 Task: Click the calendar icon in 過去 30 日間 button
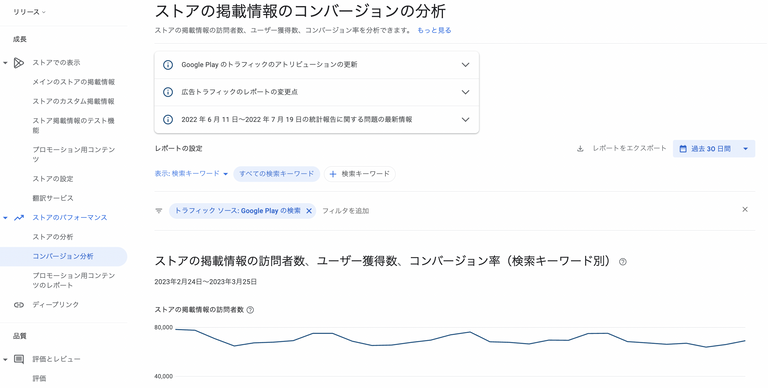click(x=683, y=149)
